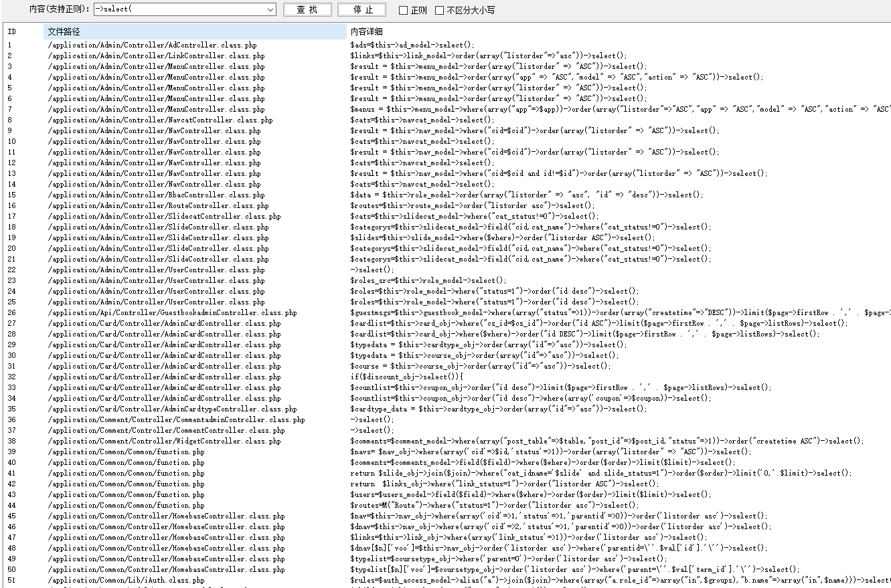891x588 pixels.
Task: Click ID cell 45
Action: click(12, 516)
